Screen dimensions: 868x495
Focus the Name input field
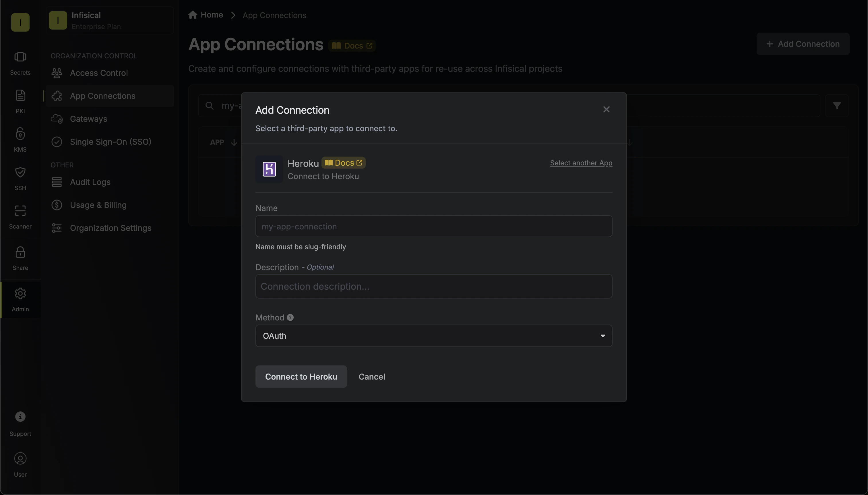434,227
